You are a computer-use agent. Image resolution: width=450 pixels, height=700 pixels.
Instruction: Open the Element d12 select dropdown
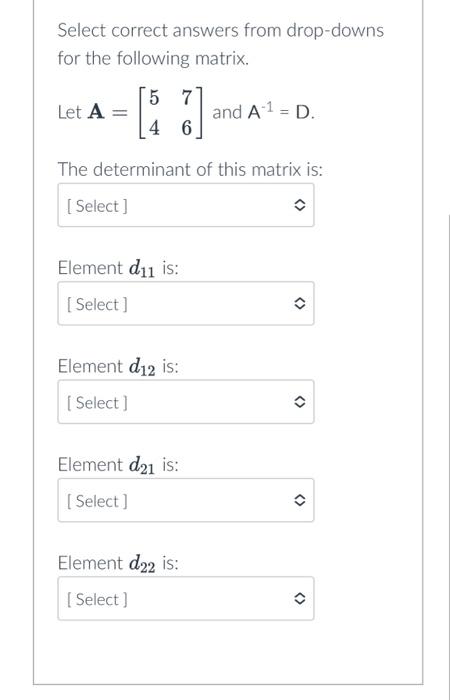(x=186, y=402)
